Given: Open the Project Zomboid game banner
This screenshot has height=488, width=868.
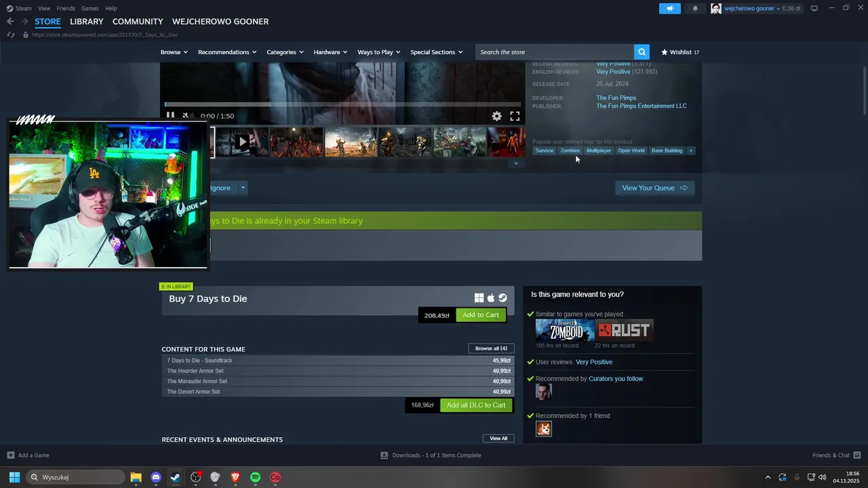Looking at the screenshot, I should [565, 330].
